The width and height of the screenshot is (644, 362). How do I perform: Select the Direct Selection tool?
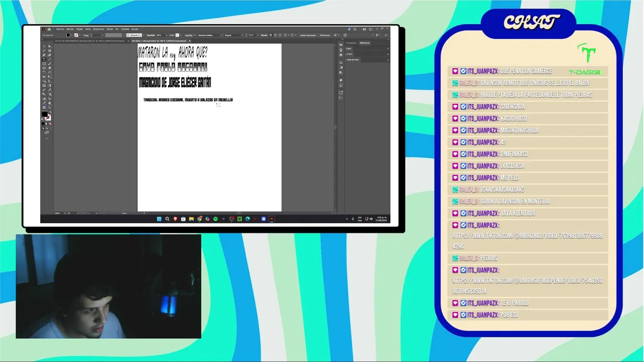point(49,46)
